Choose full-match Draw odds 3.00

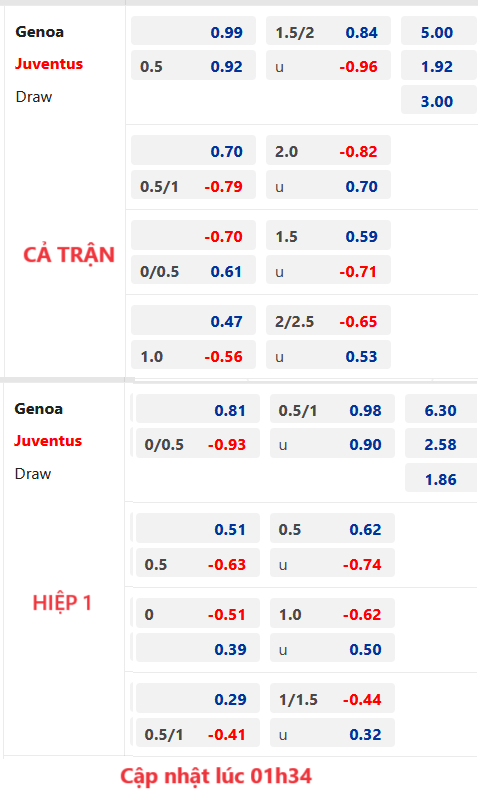439,101
